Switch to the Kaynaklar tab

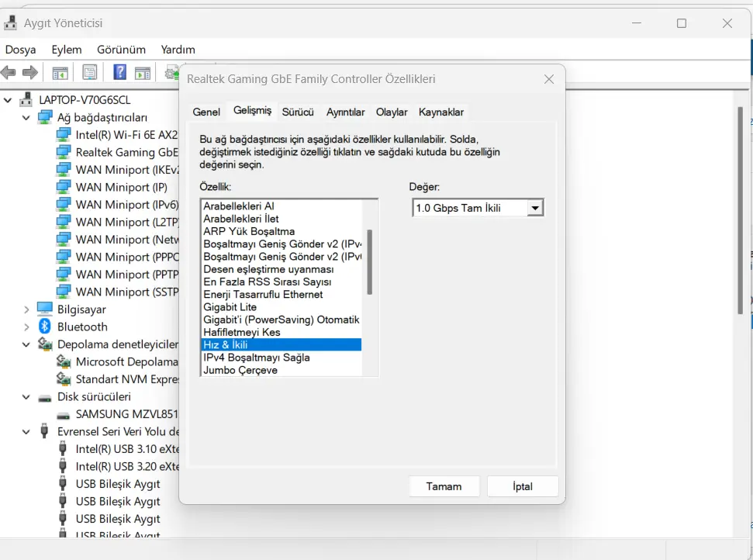(440, 112)
